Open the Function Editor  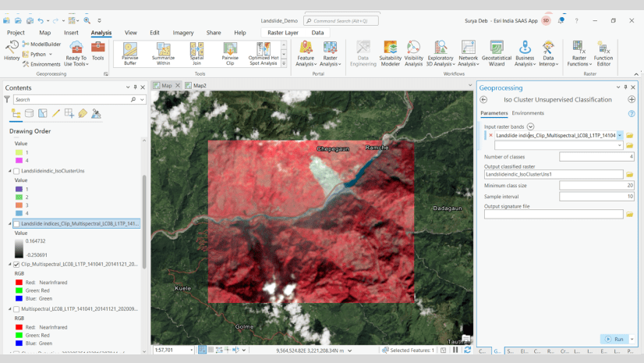tap(603, 53)
